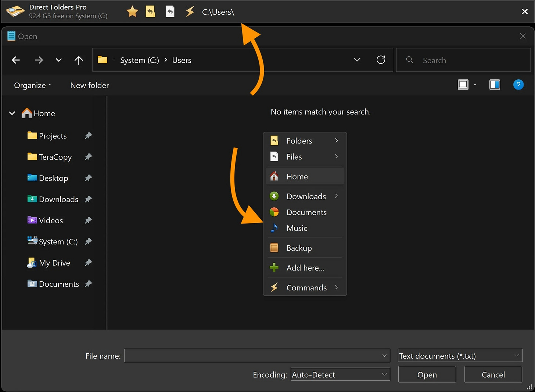Open Desktop in sidebar
This screenshot has height=392, width=535.
(x=48, y=178)
